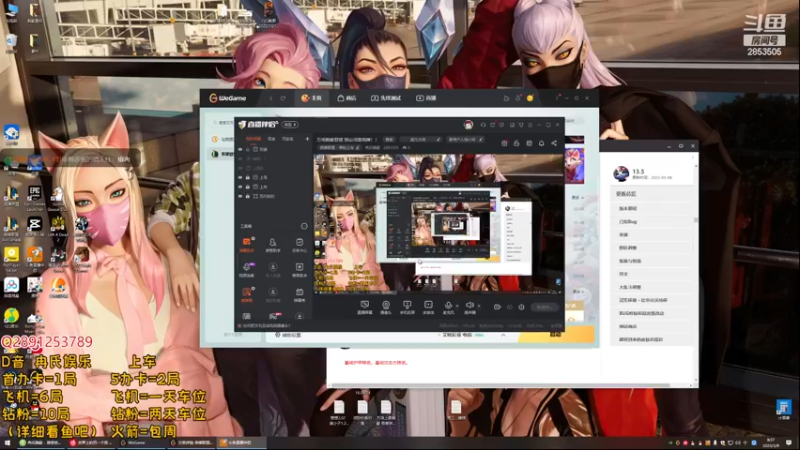Toggle visibility of the topmost source

click(x=240, y=149)
